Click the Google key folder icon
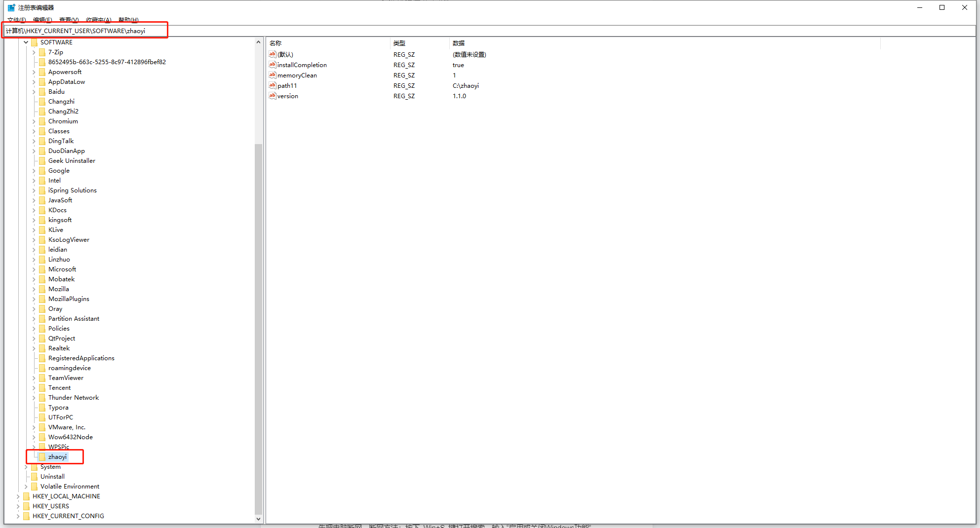 point(42,171)
